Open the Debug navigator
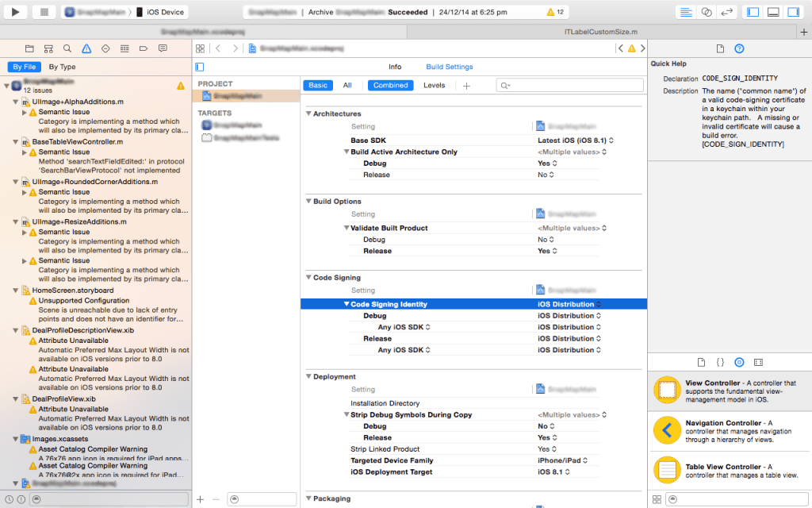Image resolution: width=812 pixels, height=508 pixels. click(124, 48)
